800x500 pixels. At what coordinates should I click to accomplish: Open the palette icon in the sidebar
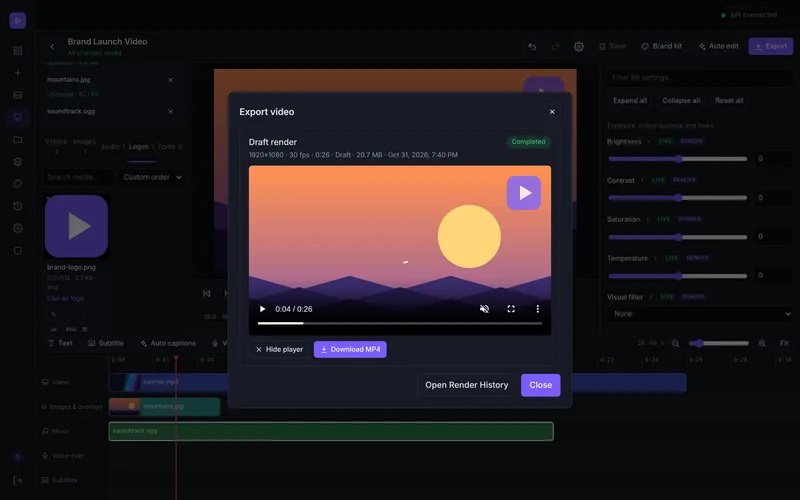coord(18,184)
